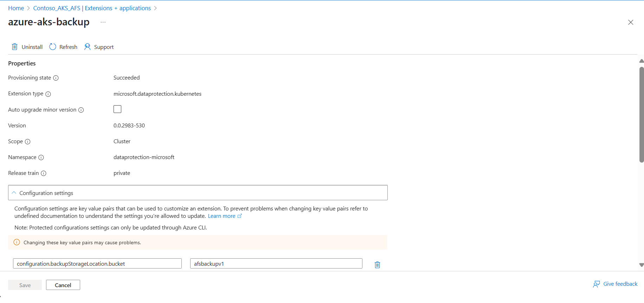This screenshot has width=644, height=303.
Task: Collapse the Configuration settings section
Action: 14,193
